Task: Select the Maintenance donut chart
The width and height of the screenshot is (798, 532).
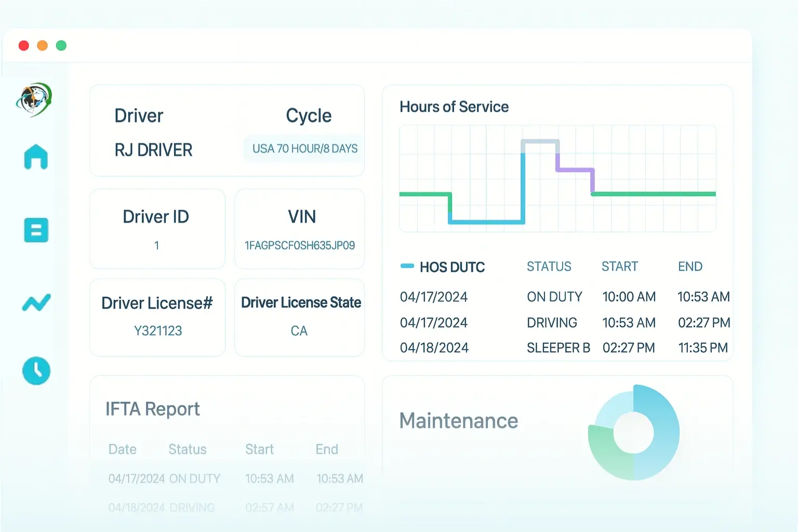Action: coord(633,431)
